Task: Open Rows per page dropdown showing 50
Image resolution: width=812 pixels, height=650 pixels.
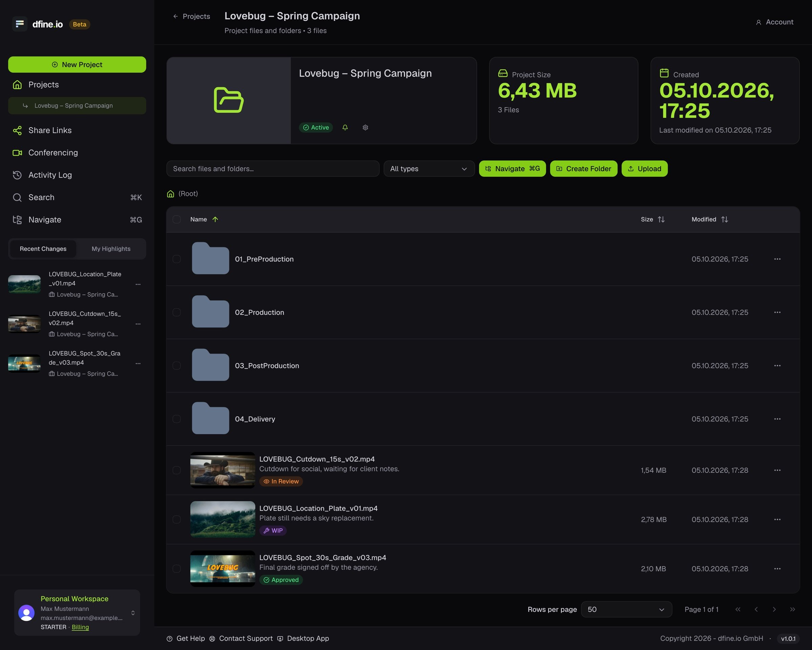Action: 626,609
